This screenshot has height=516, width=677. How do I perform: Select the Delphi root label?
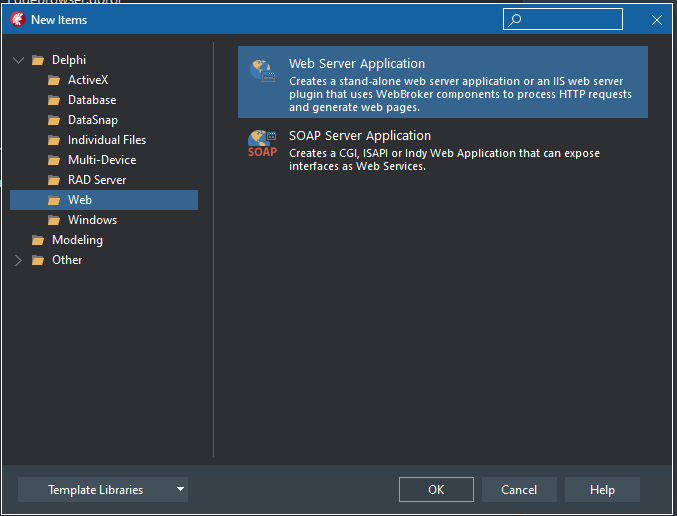69,60
